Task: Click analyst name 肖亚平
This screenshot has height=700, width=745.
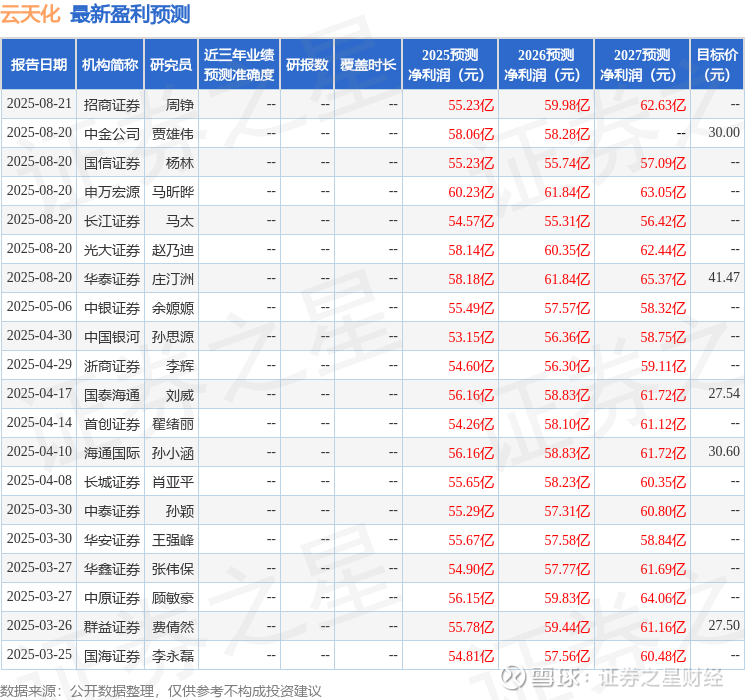Action: pyautogui.click(x=172, y=481)
